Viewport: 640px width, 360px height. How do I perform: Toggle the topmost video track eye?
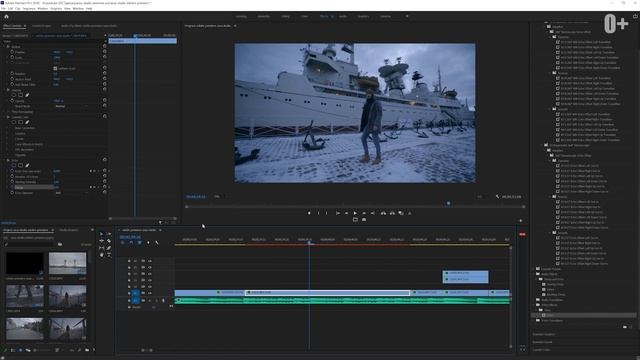point(149,260)
